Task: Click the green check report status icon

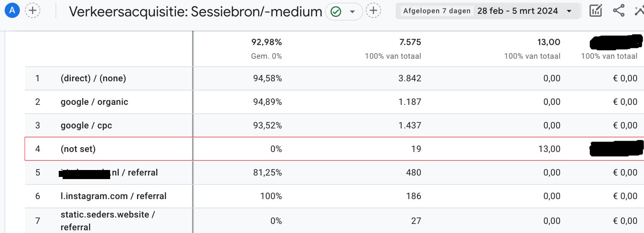Action: (x=336, y=12)
